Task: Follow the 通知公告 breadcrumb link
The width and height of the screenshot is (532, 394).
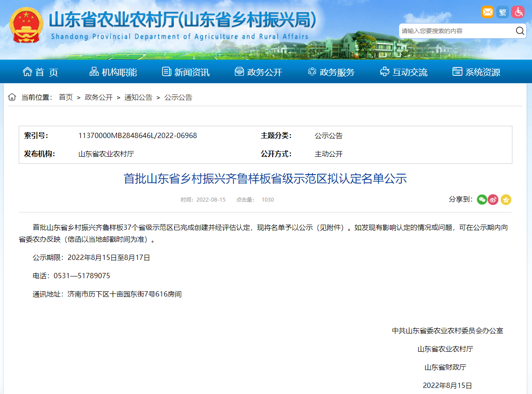Action: (138, 97)
